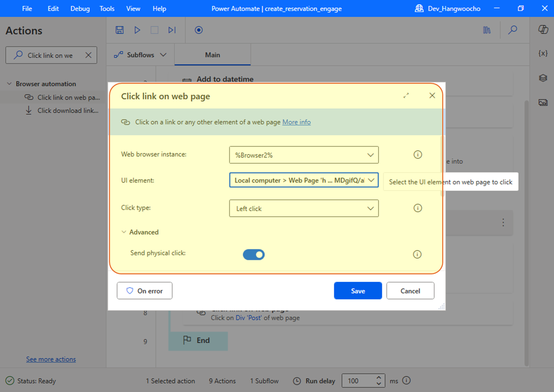Open the File menu
The image size is (554, 392).
(x=27, y=9)
